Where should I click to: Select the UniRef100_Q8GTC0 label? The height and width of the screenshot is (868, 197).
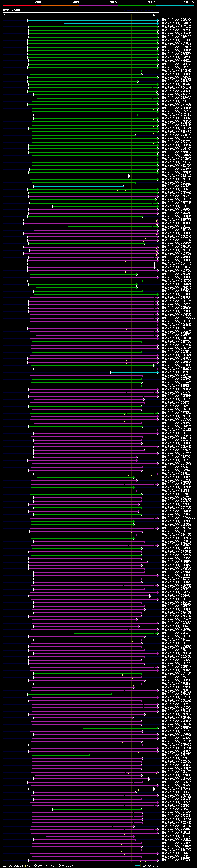click(177, 403)
